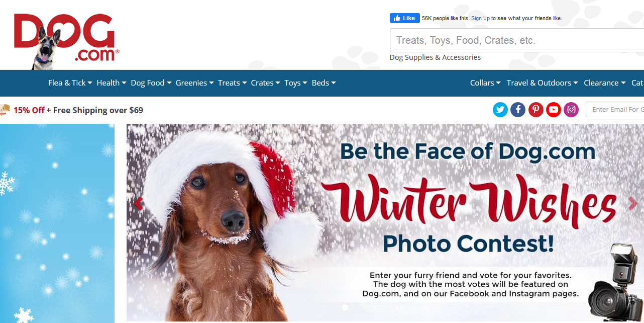Open the Clearance menu item

tap(605, 83)
